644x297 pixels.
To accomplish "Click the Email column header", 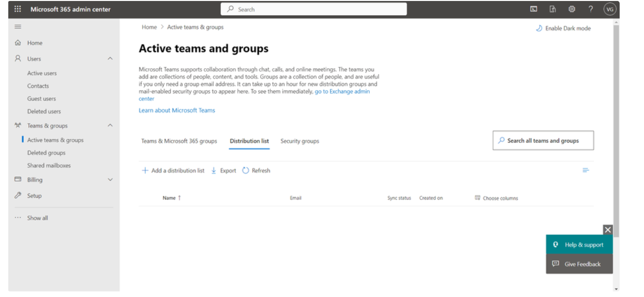I will [x=296, y=198].
